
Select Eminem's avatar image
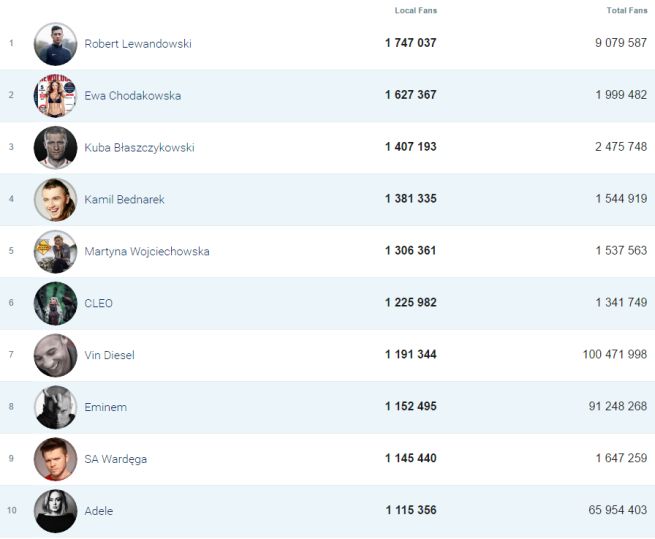click(x=55, y=408)
